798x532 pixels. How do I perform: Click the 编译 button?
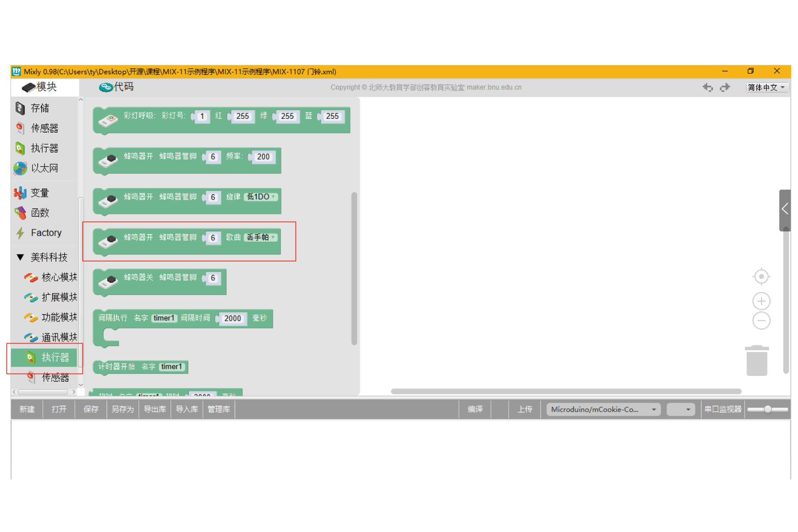[475, 409]
